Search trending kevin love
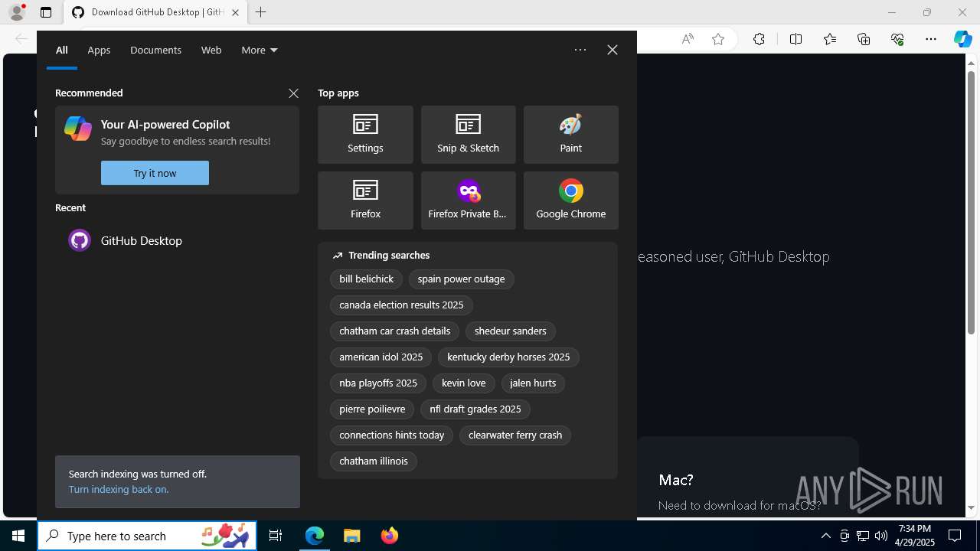 pyautogui.click(x=463, y=383)
